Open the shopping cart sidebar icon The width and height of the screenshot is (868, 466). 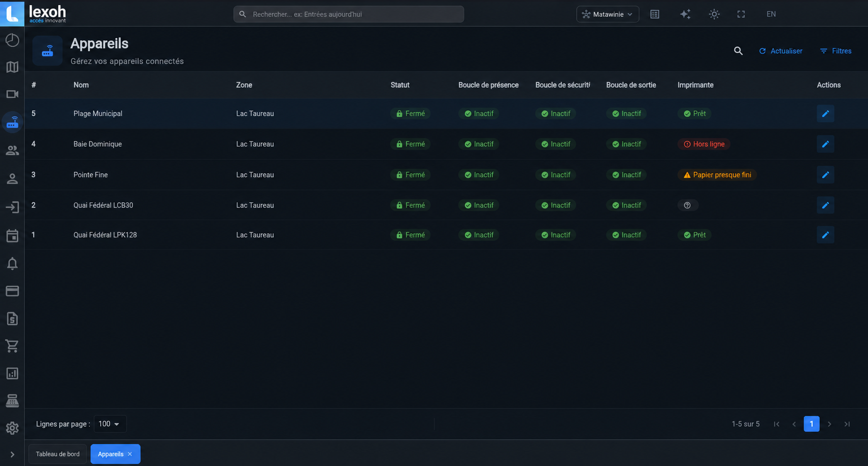(12, 346)
